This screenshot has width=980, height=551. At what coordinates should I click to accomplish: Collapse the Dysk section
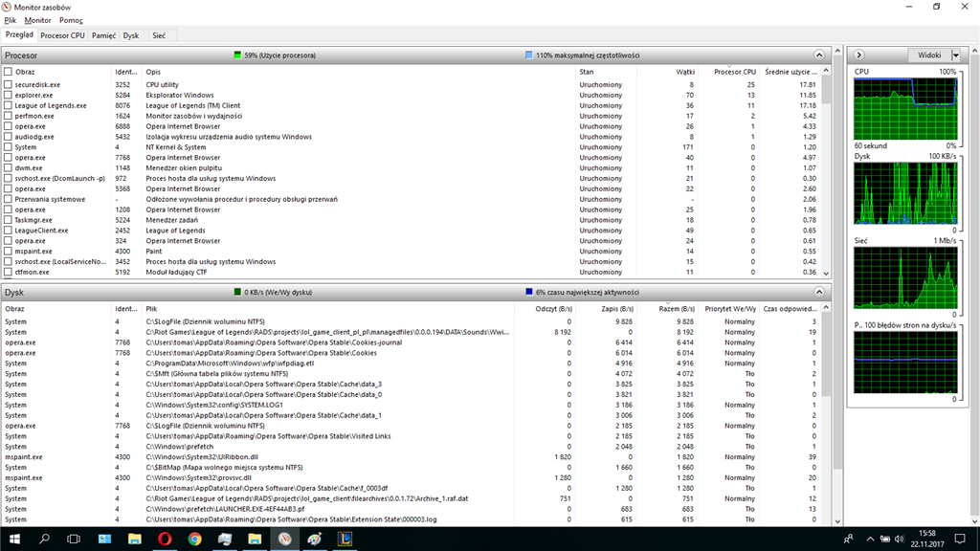click(x=819, y=292)
